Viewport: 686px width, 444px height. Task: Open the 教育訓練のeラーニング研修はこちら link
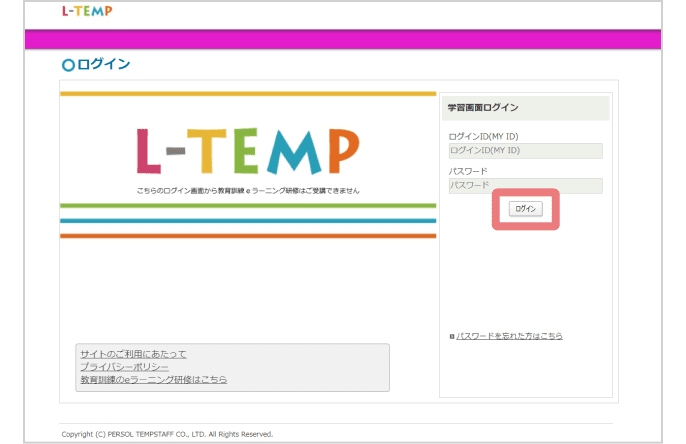tap(154, 379)
